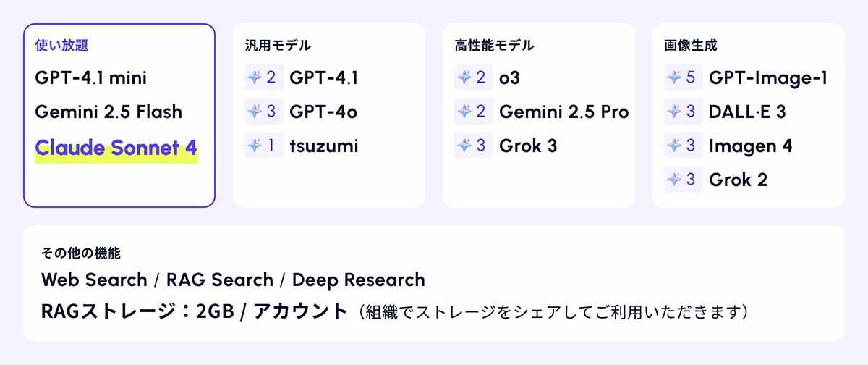The width and height of the screenshot is (868, 365).
Task: Pick Gemini 2.5 Flash model
Action: coord(109,112)
